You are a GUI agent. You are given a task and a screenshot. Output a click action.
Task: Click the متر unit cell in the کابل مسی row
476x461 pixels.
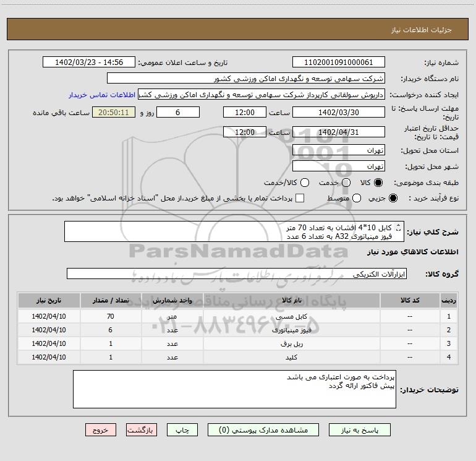[x=172, y=316]
